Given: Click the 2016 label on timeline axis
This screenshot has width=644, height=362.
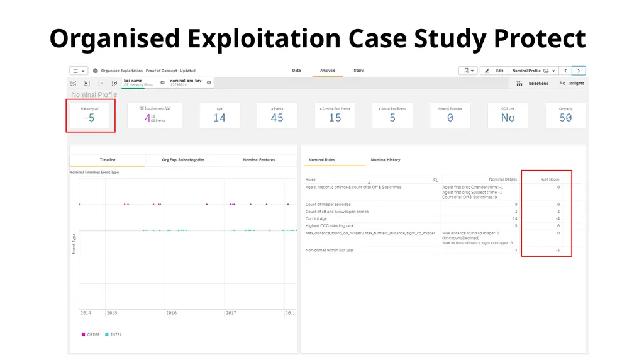Looking at the screenshot, I should point(171,313).
